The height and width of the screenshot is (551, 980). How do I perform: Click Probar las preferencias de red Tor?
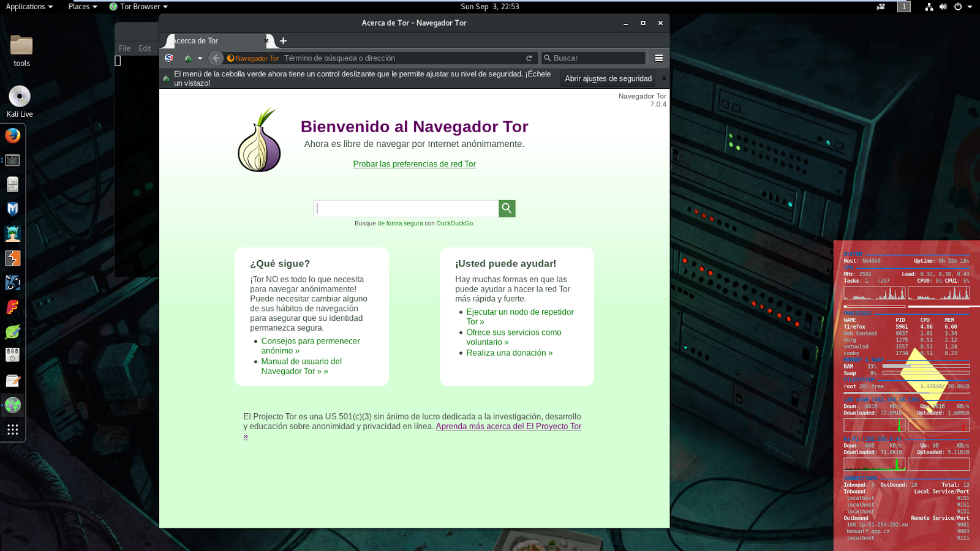click(414, 164)
